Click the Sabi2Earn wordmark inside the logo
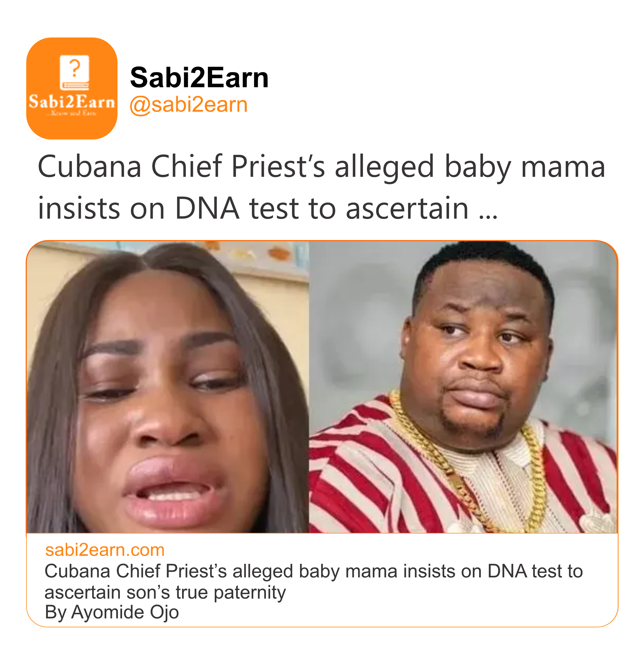The width and height of the screenshot is (644, 650). [72, 102]
